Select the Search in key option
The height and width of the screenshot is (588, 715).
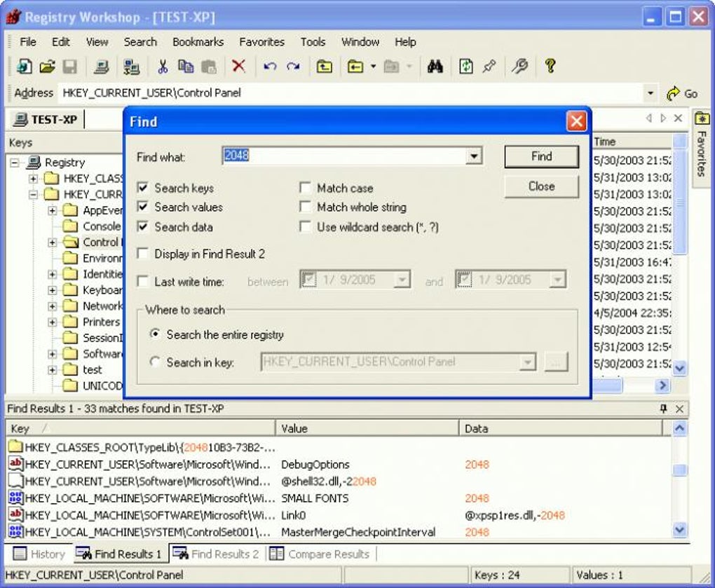coord(155,362)
